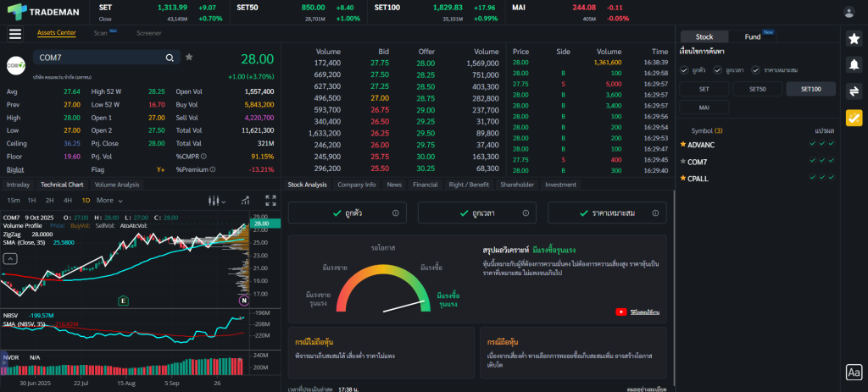Expand the chart to fullscreen
The width and height of the screenshot is (868, 392).
270,201
